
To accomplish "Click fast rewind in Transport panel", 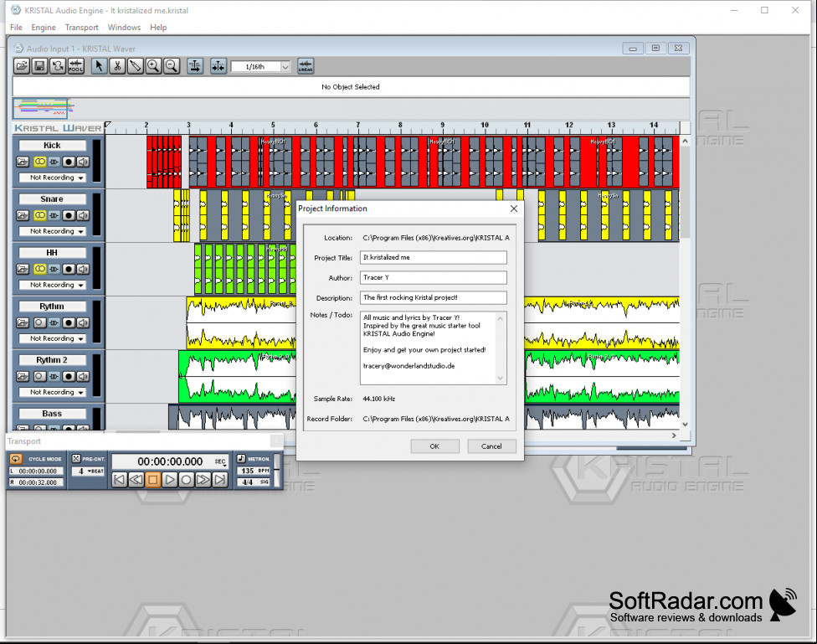I will point(136,480).
